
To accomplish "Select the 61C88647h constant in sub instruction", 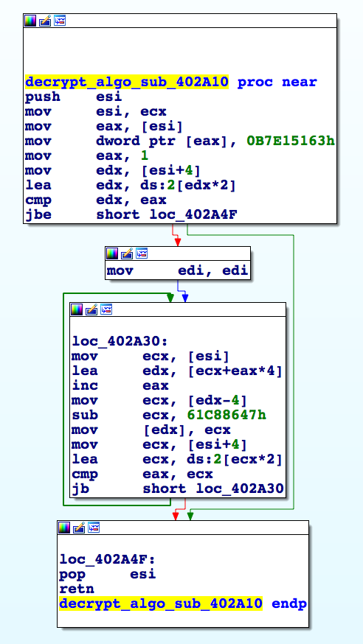I will point(227,416).
